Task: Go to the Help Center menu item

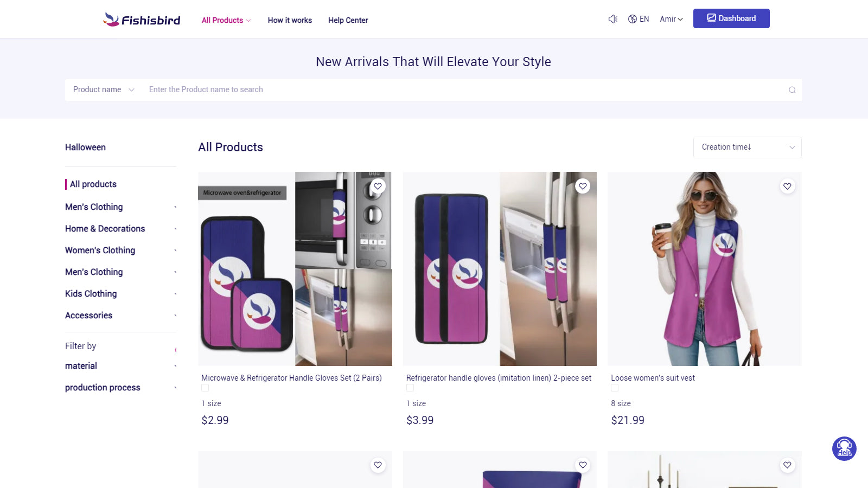Action: [x=348, y=20]
